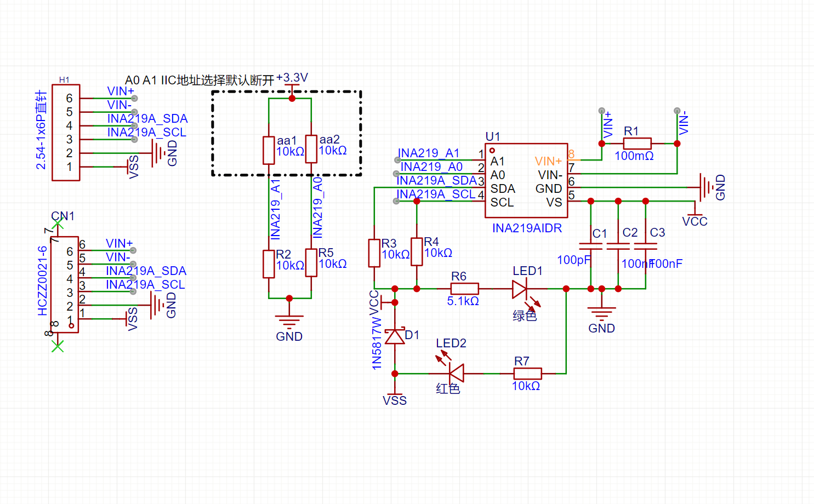Click the D1 1N5817W diode symbol
This screenshot has width=814, height=504.
(x=395, y=337)
